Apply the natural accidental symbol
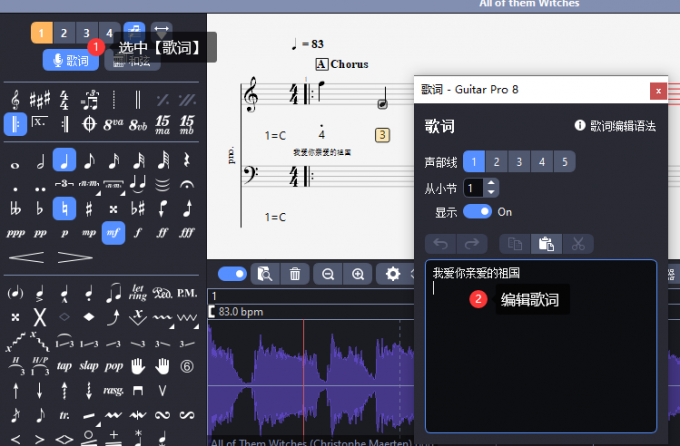This screenshot has height=446, width=680. coord(65,209)
